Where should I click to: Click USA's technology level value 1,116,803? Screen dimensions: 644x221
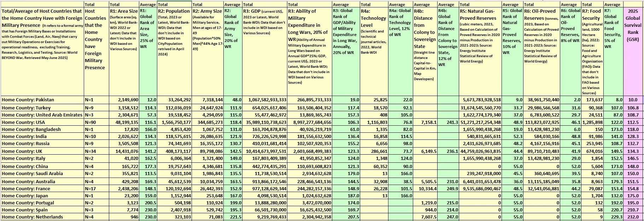(374, 122)
